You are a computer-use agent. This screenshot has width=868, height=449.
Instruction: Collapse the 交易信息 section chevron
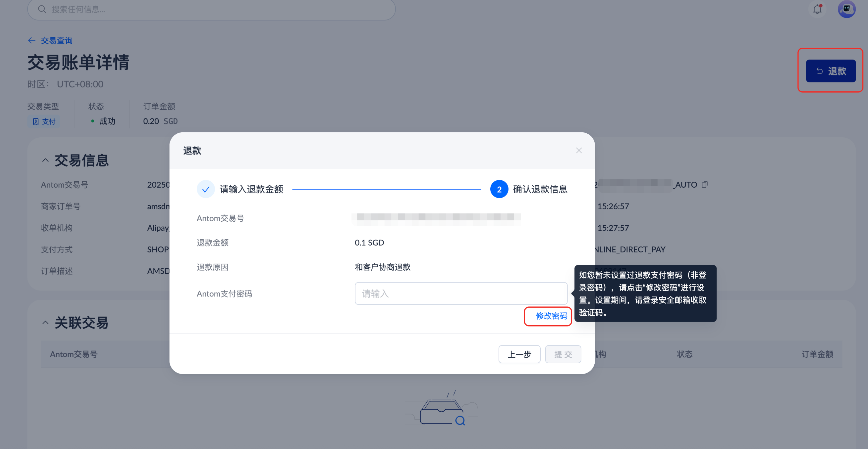coord(45,161)
